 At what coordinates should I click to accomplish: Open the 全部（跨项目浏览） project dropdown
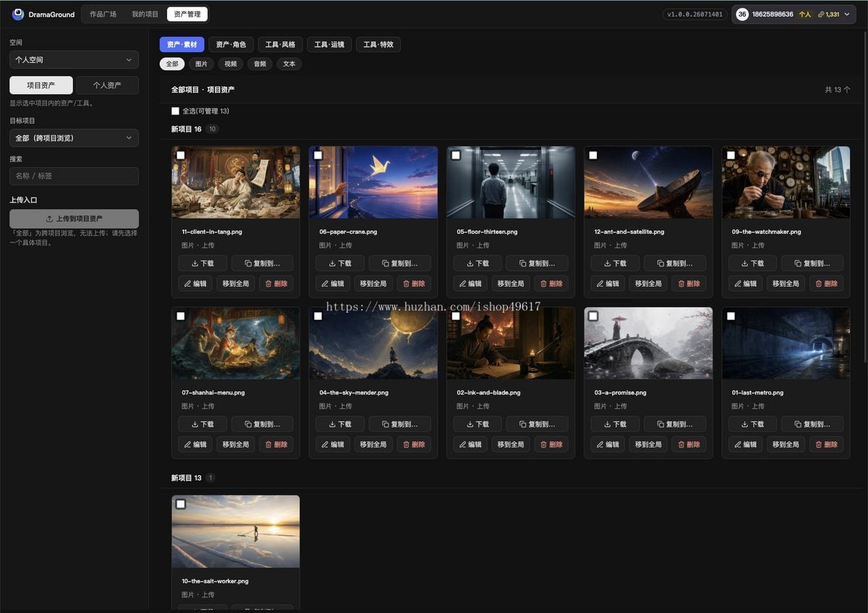point(74,138)
